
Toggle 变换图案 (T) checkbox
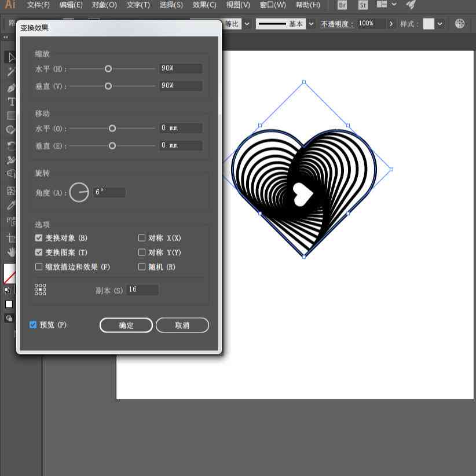pos(39,252)
